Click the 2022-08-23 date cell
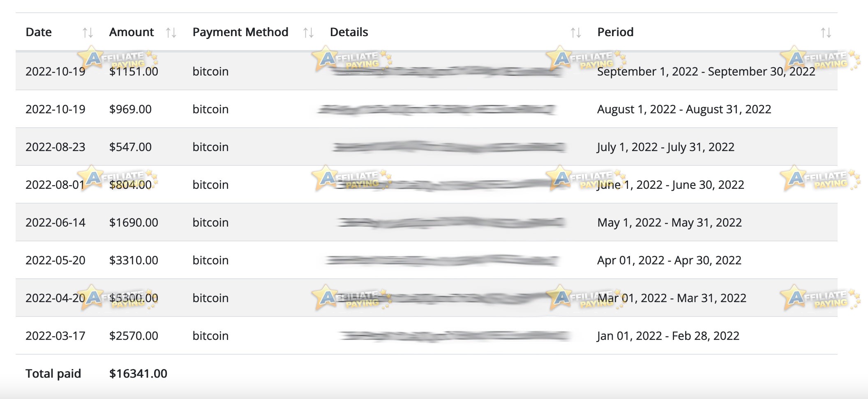The height and width of the screenshot is (399, 868). (55, 147)
